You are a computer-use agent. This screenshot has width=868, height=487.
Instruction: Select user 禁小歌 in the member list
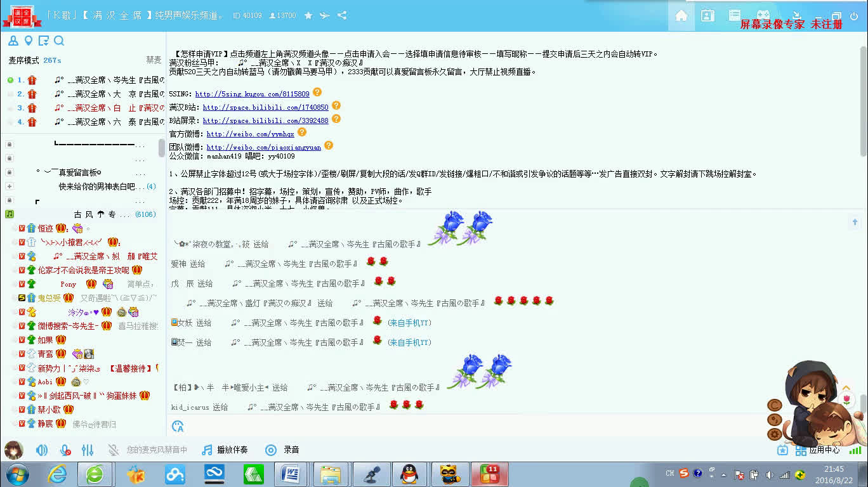tap(49, 410)
